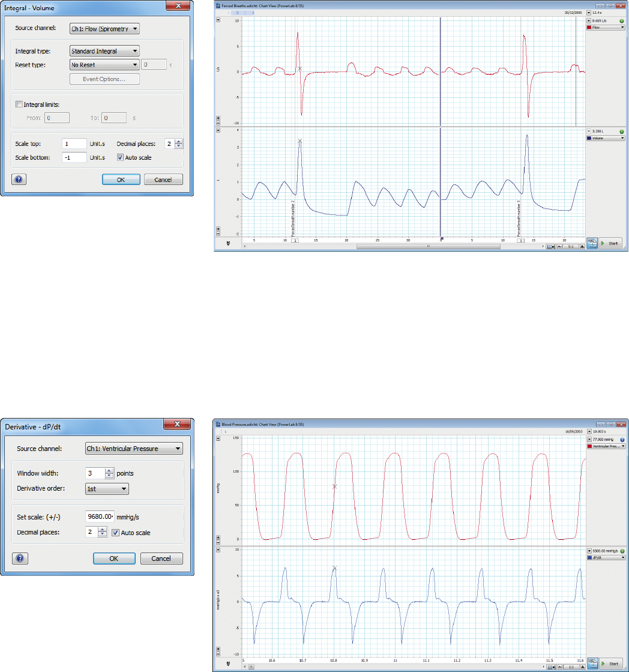Zoom out dP/dt channel vertical scale (minus)
The width and height of the screenshot is (629, 672).
click(218, 654)
